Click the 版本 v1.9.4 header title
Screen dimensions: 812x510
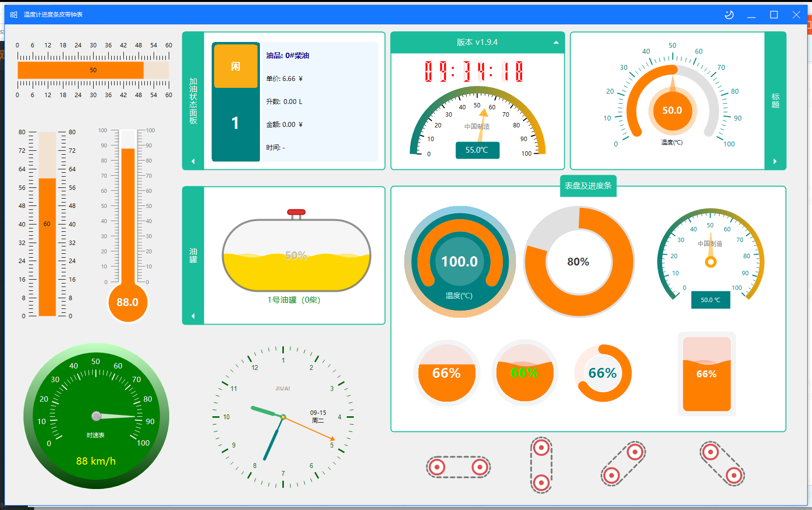pyautogui.click(x=477, y=42)
